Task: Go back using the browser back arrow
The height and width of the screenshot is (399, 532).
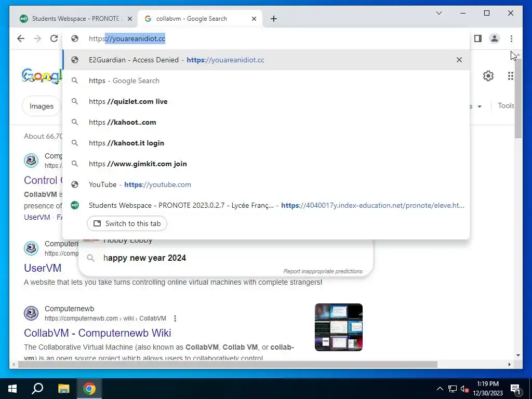Action: 21,38
